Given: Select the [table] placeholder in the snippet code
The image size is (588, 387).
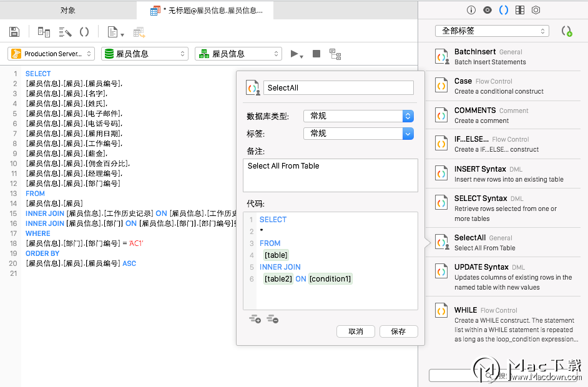Looking at the screenshot, I should point(276,255).
